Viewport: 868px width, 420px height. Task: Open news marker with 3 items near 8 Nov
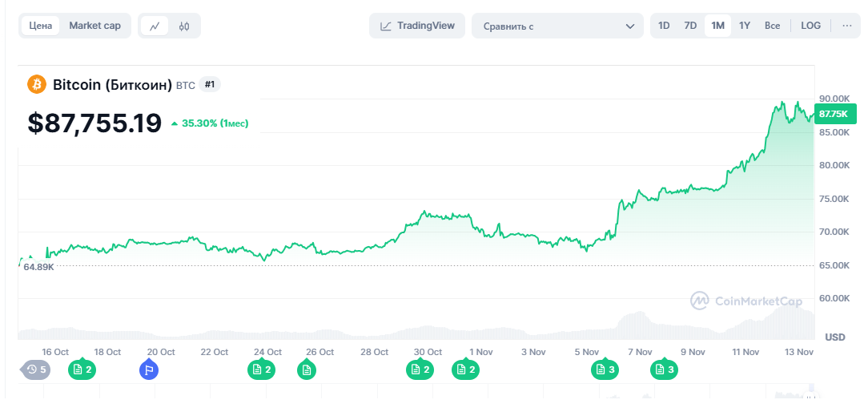[665, 370]
